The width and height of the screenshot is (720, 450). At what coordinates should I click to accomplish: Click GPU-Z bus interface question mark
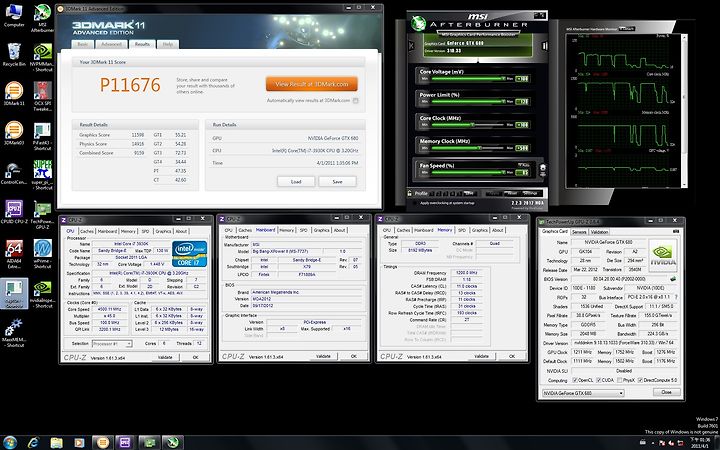(676, 297)
